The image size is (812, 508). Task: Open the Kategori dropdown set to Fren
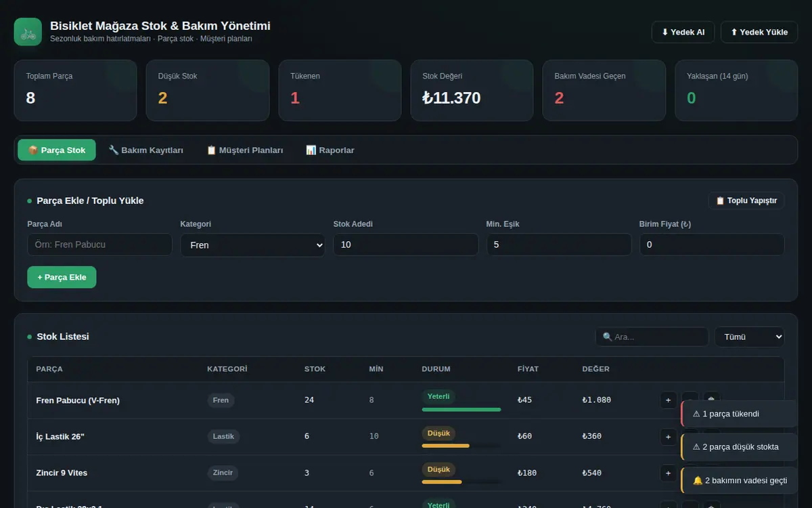[252, 245]
